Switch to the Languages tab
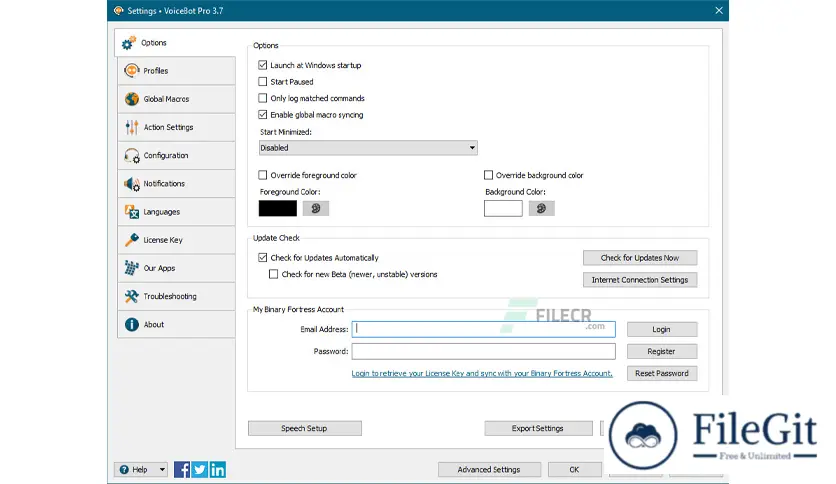The image size is (836, 484). pos(176,212)
